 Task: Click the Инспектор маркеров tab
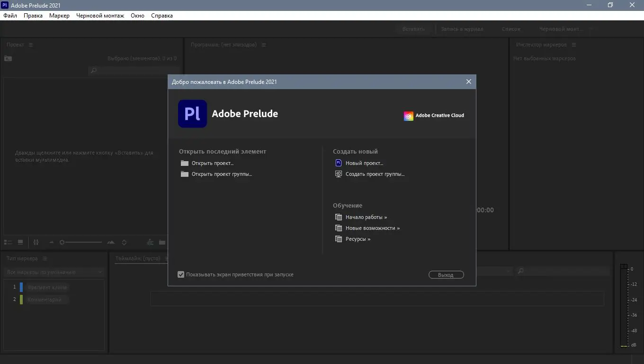pos(541,45)
